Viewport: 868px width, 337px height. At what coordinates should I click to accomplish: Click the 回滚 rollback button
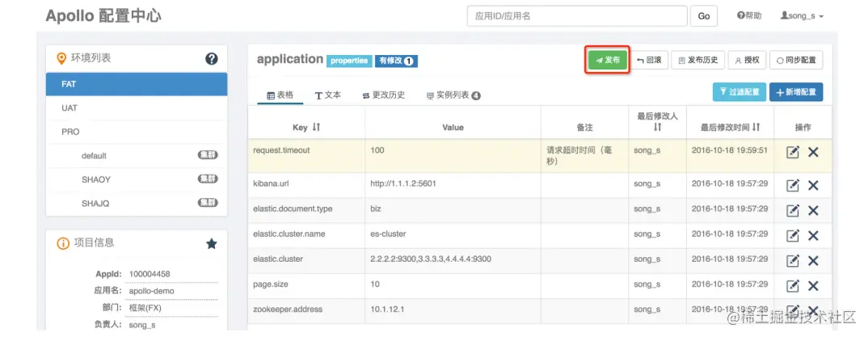click(650, 60)
